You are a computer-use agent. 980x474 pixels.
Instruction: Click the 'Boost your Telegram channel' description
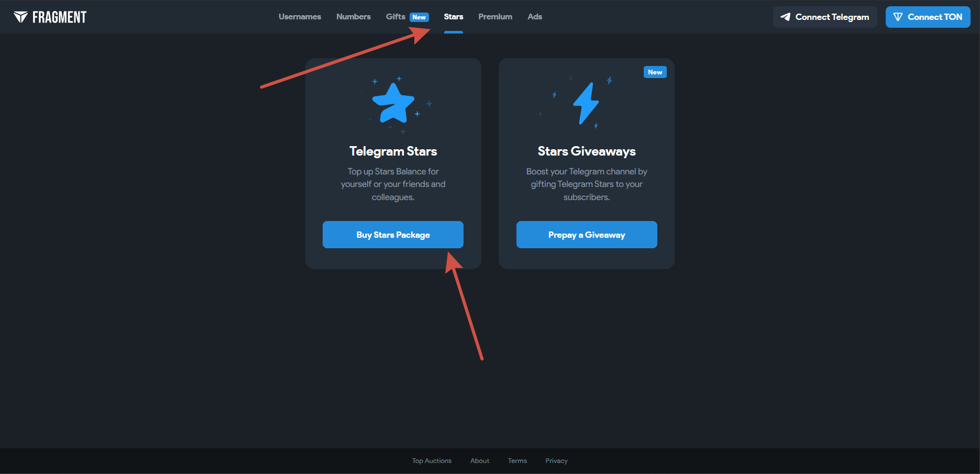(587, 184)
